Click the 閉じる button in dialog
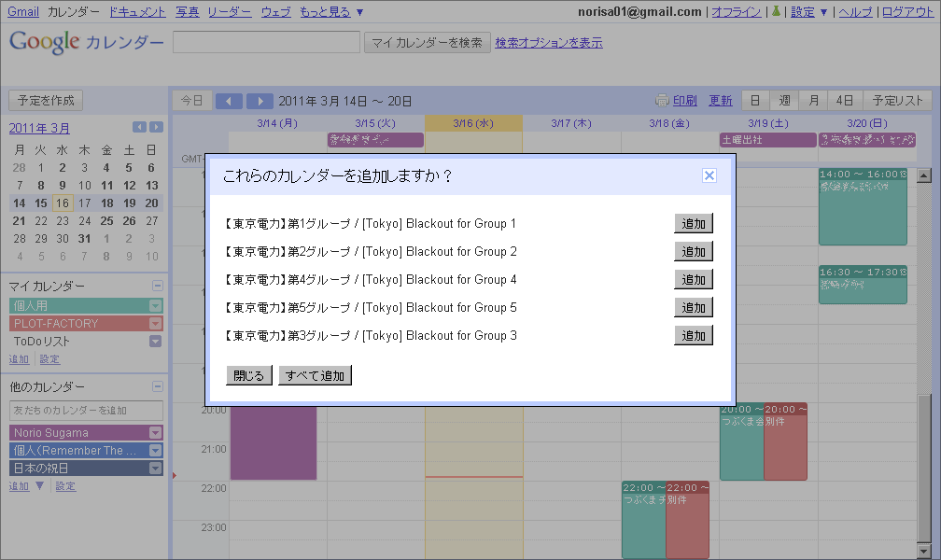 (x=249, y=375)
